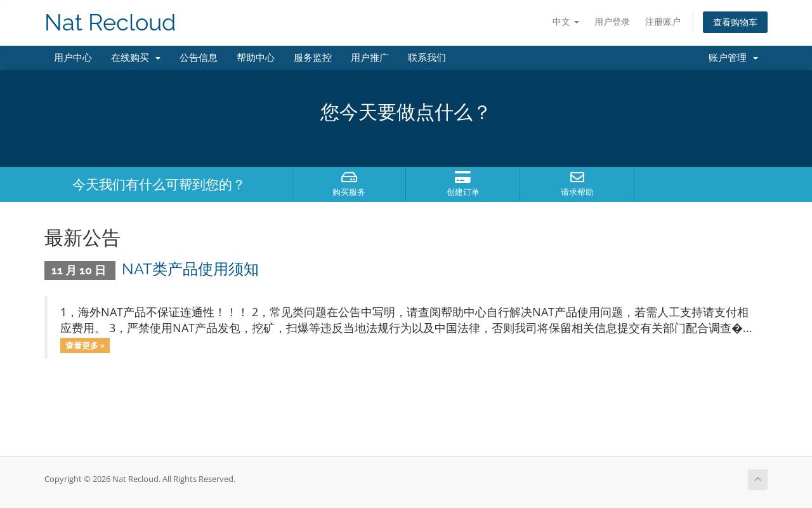Click the announcement excerpt starting with 1，海外NAT产品
The height and width of the screenshot is (508, 812).
click(406, 321)
